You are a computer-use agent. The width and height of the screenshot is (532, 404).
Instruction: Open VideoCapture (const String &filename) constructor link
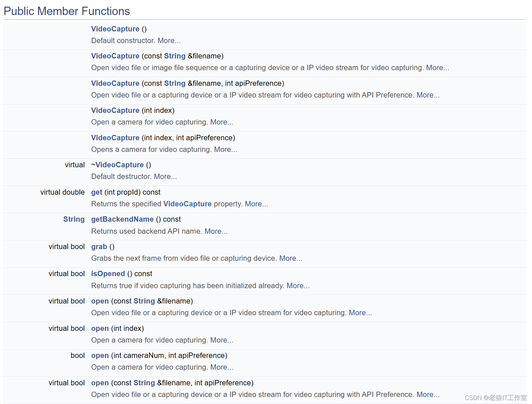[115, 56]
